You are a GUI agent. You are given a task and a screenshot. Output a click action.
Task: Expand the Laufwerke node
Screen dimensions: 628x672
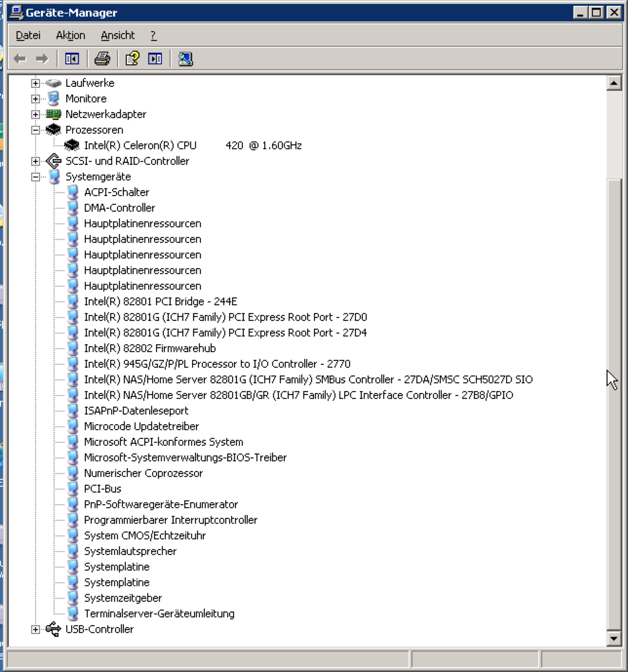tap(36, 83)
